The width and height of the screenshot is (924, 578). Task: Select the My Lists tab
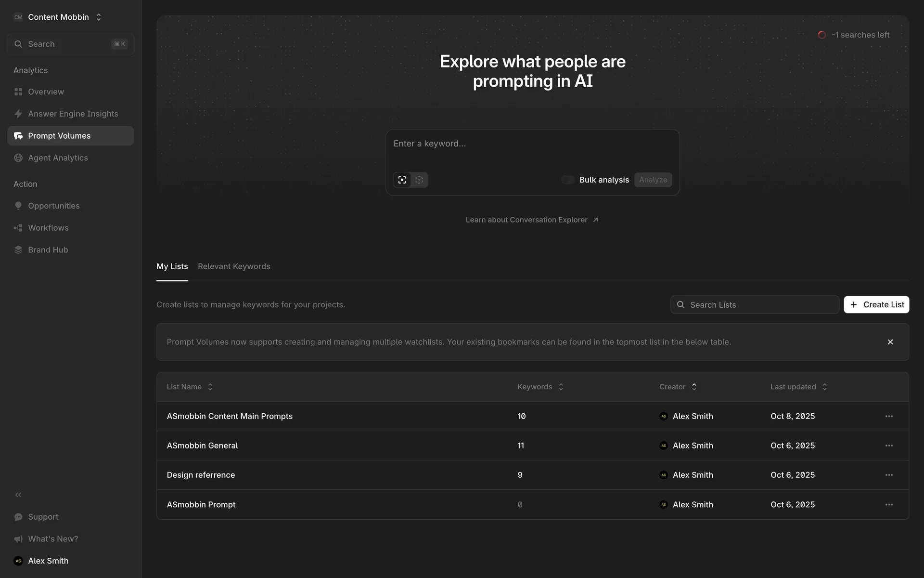[x=172, y=266]
